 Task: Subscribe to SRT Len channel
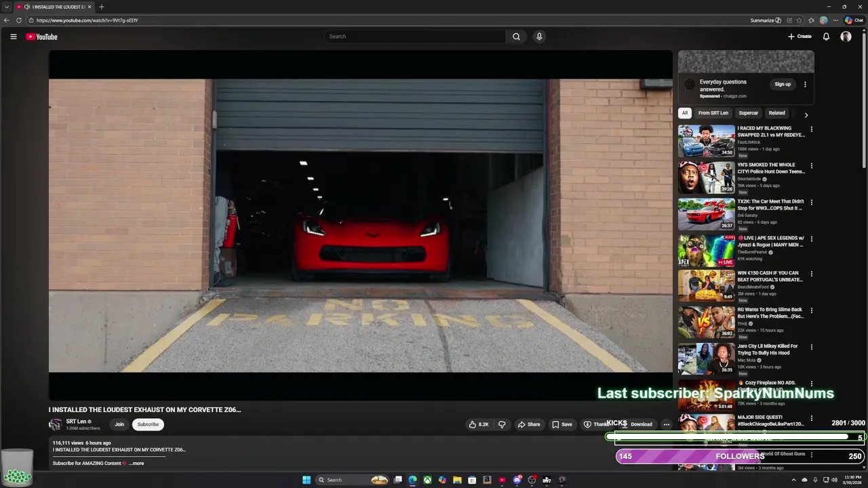[148, 424]
